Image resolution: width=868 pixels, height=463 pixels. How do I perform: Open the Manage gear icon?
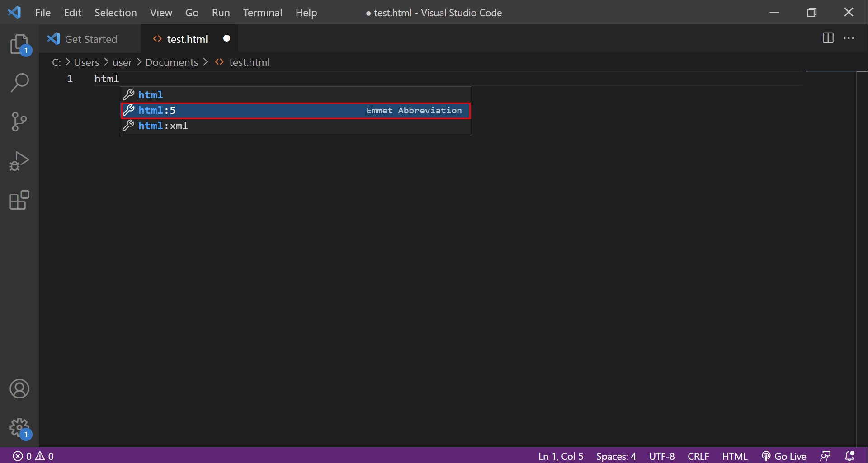[19, 427]
